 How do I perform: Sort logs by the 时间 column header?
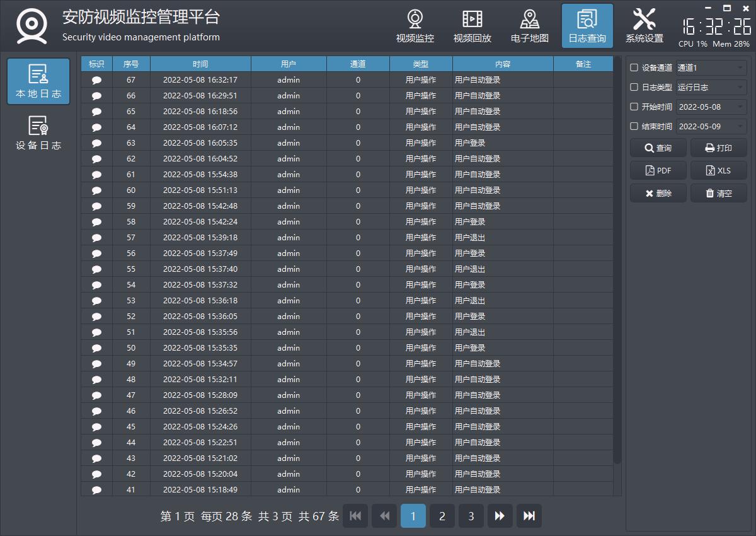[x=200, y=64]
